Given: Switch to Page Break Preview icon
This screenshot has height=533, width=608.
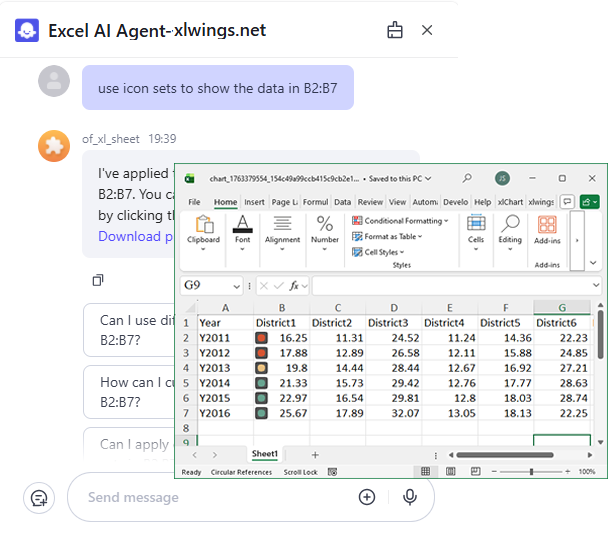Looking at the screenshot, I should coord(475,471).
